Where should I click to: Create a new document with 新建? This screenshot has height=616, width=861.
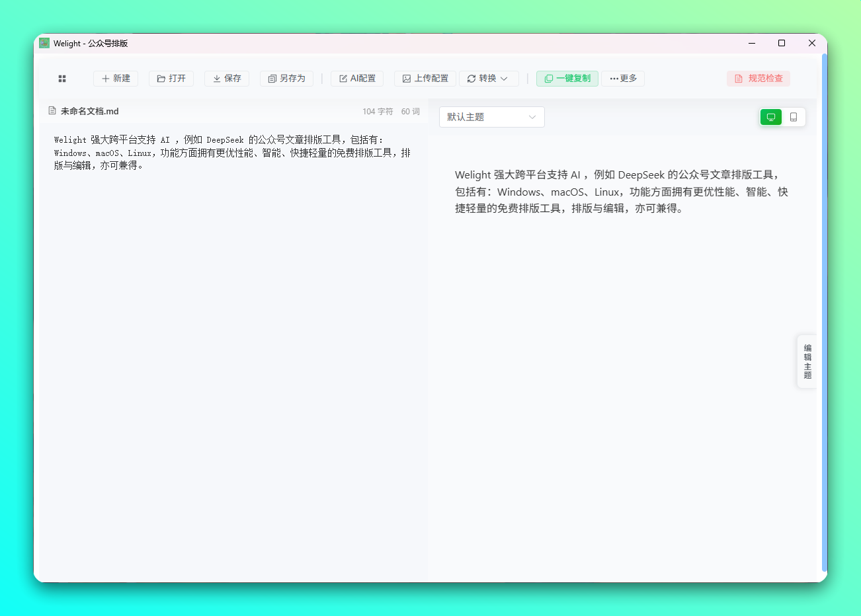pos(116,79)
